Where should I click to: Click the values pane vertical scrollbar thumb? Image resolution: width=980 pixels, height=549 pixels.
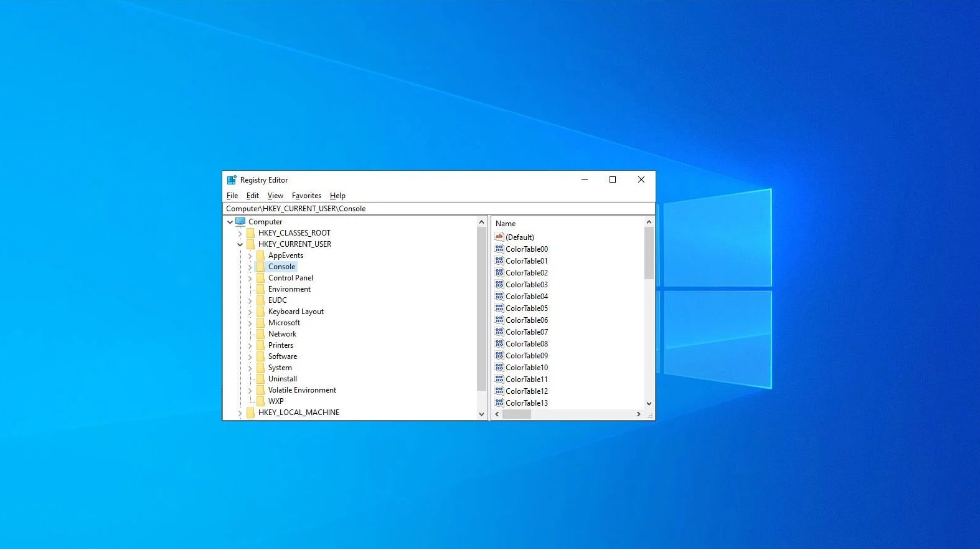pyautogui.click(x=649, y=253)
